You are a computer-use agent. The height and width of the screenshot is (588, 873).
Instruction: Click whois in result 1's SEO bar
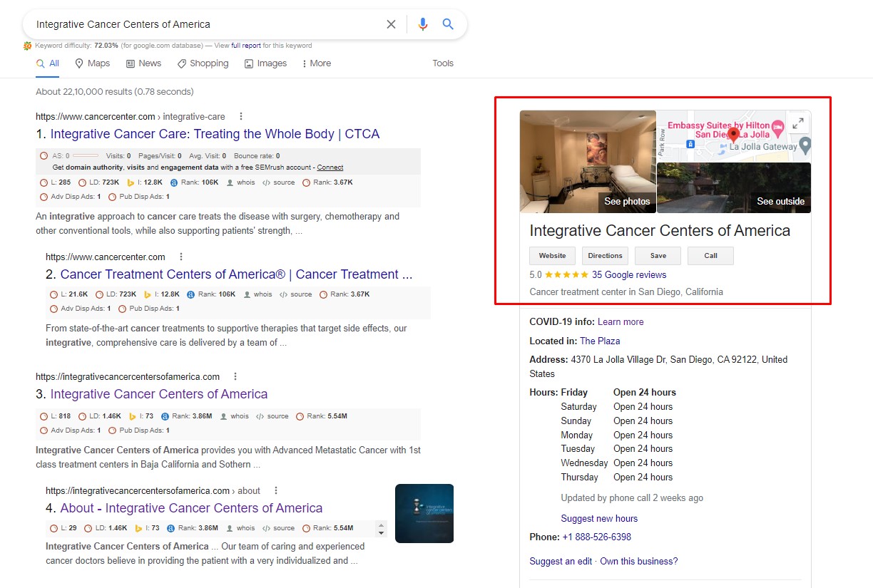pos(241,182)
